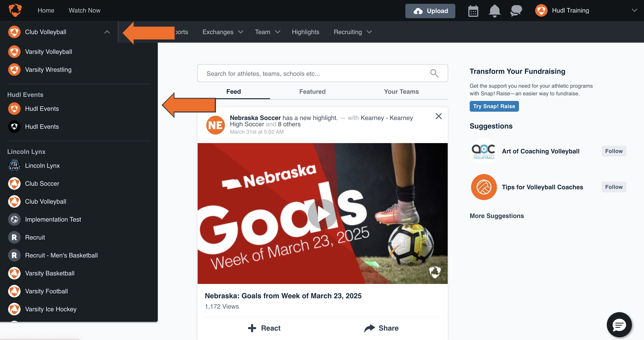
Task: Switch to the Featured tab
Action: point(312,92)
